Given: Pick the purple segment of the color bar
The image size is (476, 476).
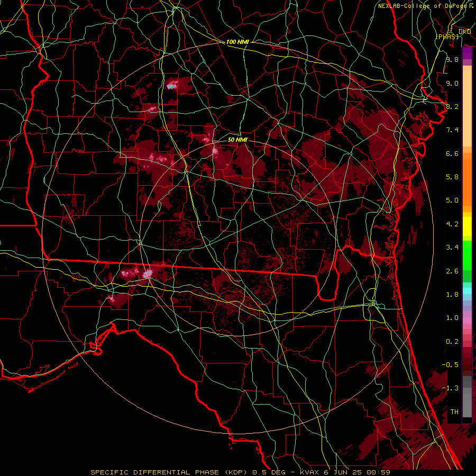Looking at the screenshot, I should pyautogui.click(x=467, y=53).
